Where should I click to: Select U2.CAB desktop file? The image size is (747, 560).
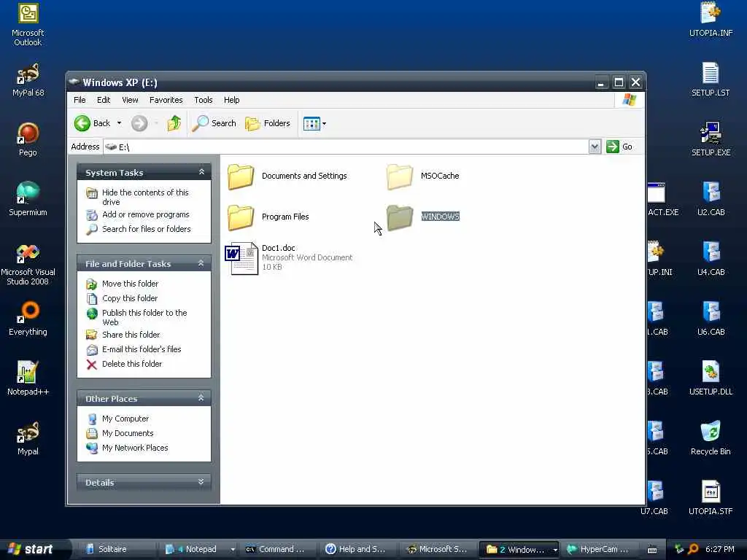pyautogui.click(x=711, y=200)
